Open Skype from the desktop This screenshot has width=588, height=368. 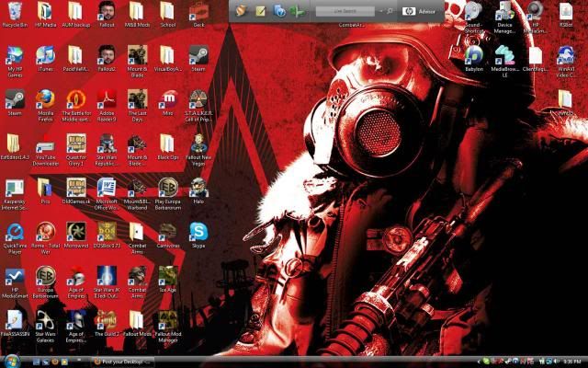click(198, 235)
